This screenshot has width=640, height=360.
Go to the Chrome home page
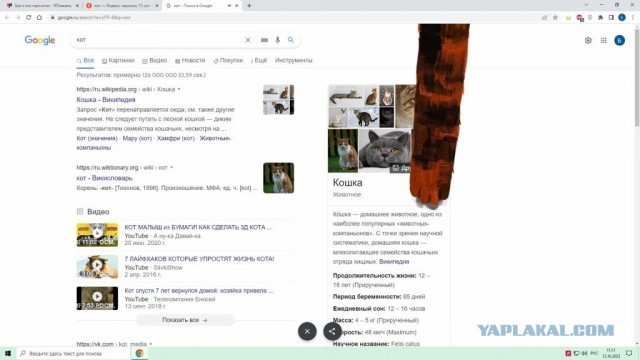tap(39, 18)
